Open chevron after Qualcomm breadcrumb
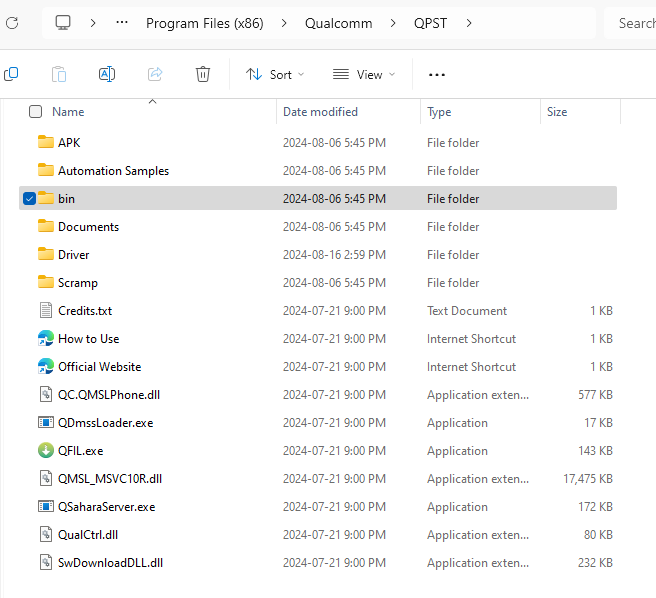This screenshot has width=656, height=598. 393,23
